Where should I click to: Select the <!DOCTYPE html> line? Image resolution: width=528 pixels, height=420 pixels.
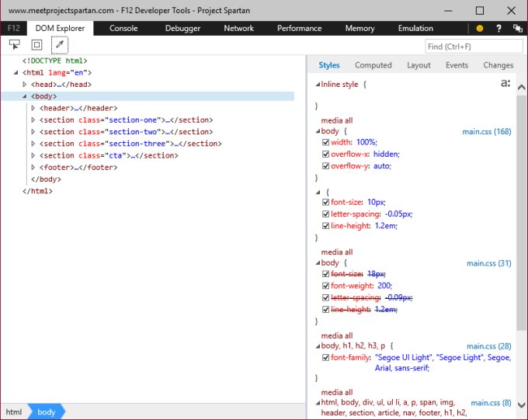pyautogui.click(x=55, y=61)
